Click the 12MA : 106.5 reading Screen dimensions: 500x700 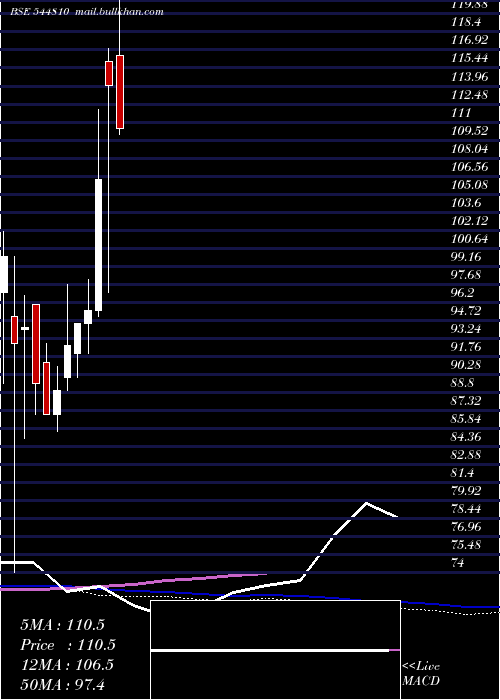point(67,665)
